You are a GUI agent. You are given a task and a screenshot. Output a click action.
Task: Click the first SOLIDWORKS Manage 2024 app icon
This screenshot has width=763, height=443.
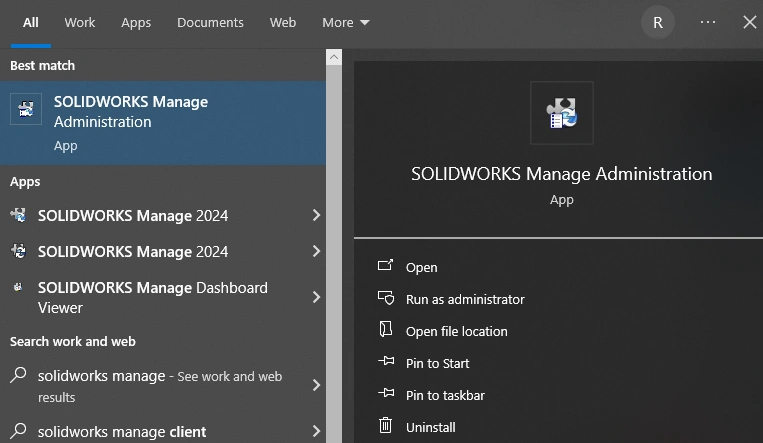(18, 215)
